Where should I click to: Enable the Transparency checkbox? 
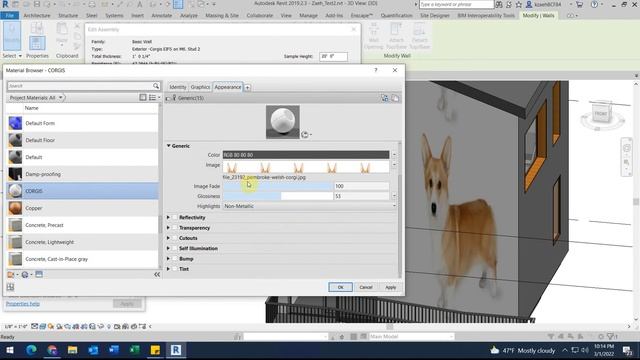tap(175, 228)
